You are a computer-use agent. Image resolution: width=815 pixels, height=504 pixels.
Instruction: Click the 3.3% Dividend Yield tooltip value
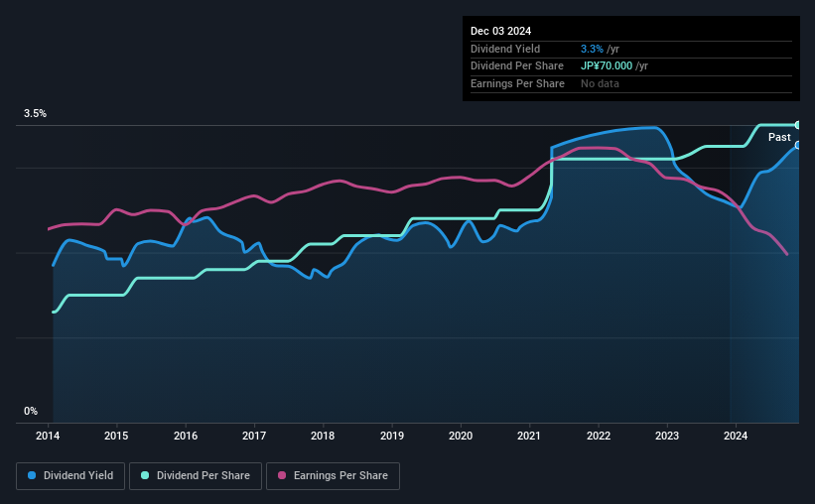pyautogui.click(x=592, y=49)
